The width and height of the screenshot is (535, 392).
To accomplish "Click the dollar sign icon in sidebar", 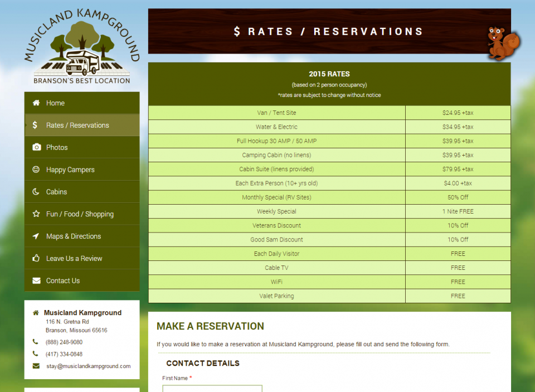I will coord(35,125).
